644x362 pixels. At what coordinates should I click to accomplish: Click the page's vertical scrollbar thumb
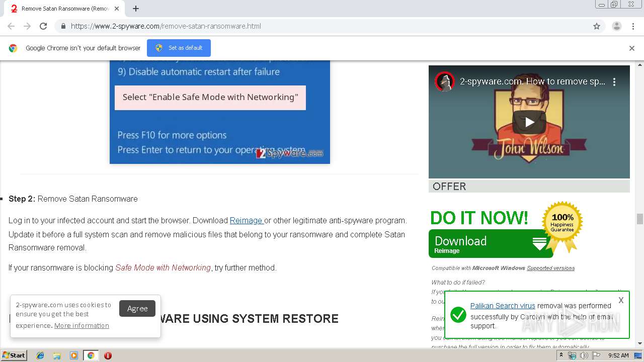tap(640, 219)
